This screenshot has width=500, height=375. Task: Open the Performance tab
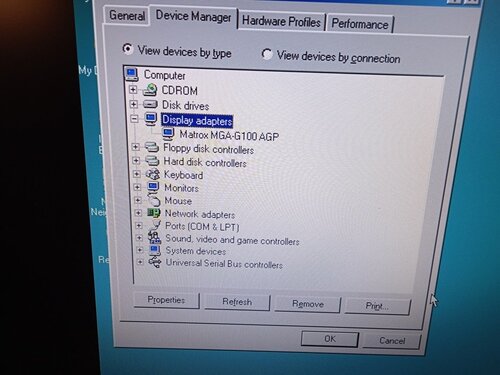[360, 24]
